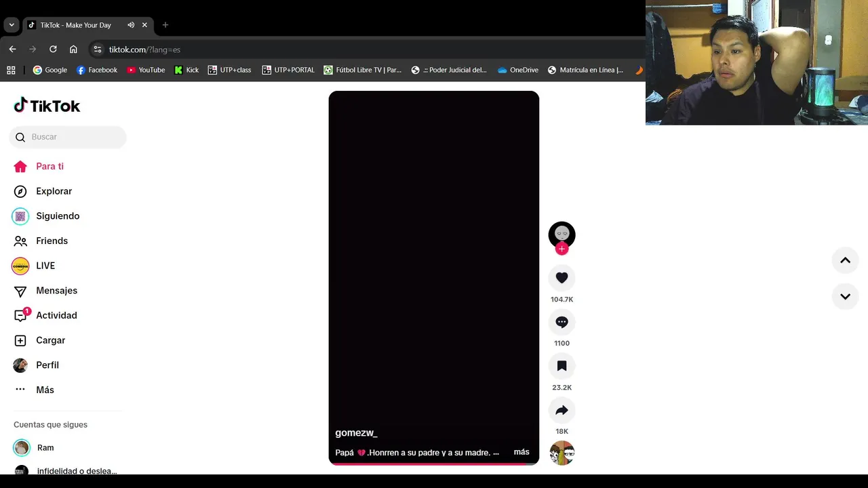Click the browser forward arrow

(33, 49)
